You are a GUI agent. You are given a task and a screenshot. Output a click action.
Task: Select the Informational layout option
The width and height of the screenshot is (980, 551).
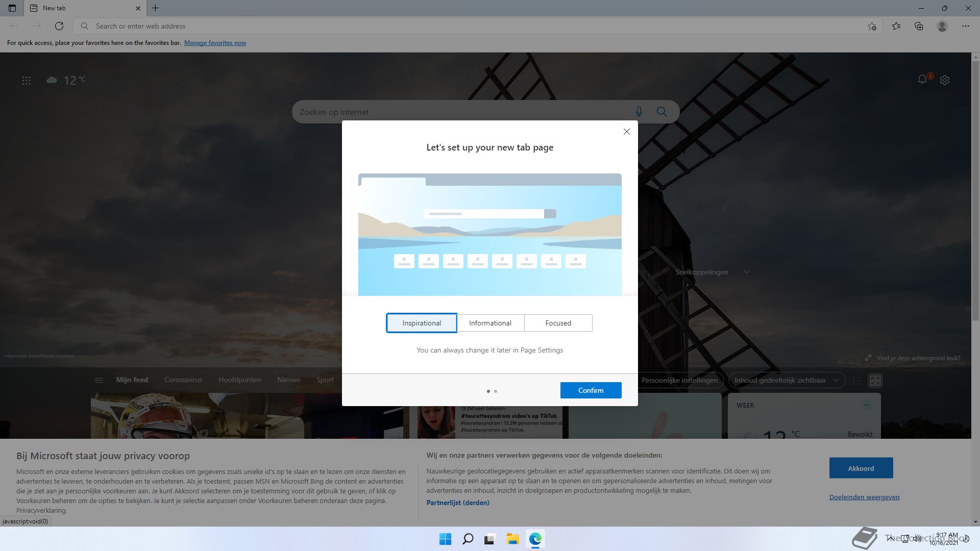pos(490,323)
